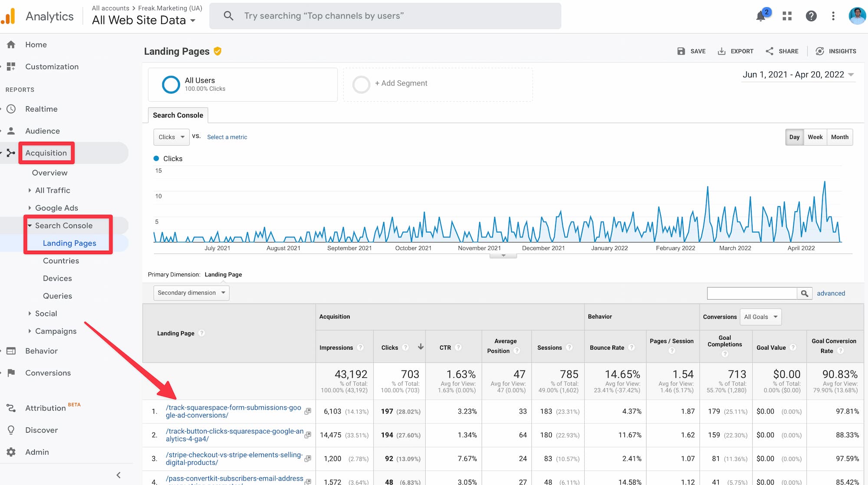Viewport: 868px width, 485px height.
Task: Open /stripe-checkout-vs-stripe-elements landing page link
Action: tap(234, 459)
